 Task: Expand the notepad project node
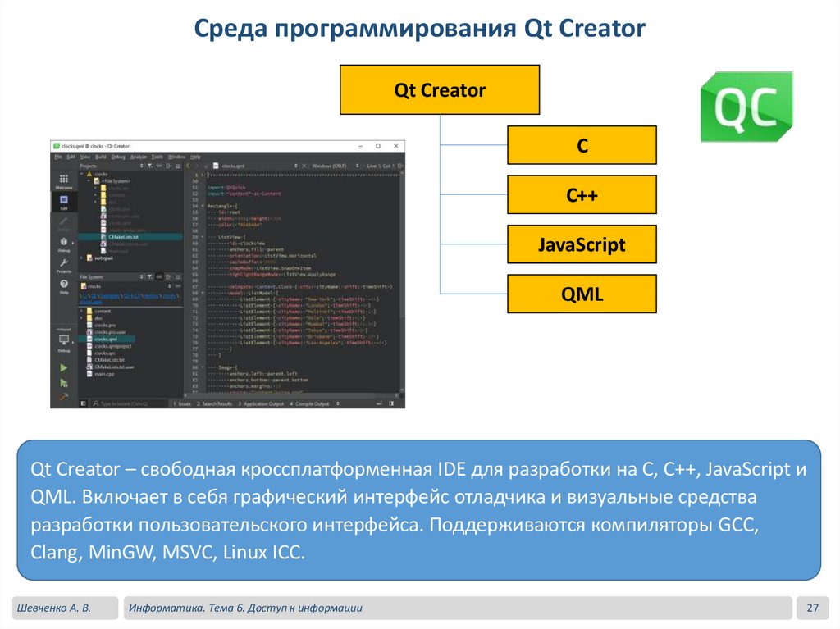pyautogui.click(x=82, y=258)
